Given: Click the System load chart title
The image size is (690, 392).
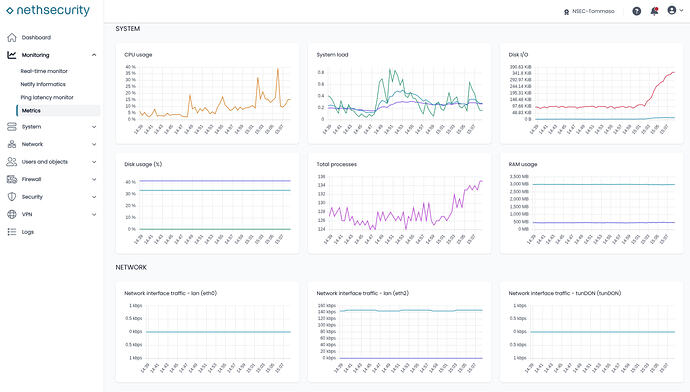Looking at the screenshot, I should click(x=332, y=55).
